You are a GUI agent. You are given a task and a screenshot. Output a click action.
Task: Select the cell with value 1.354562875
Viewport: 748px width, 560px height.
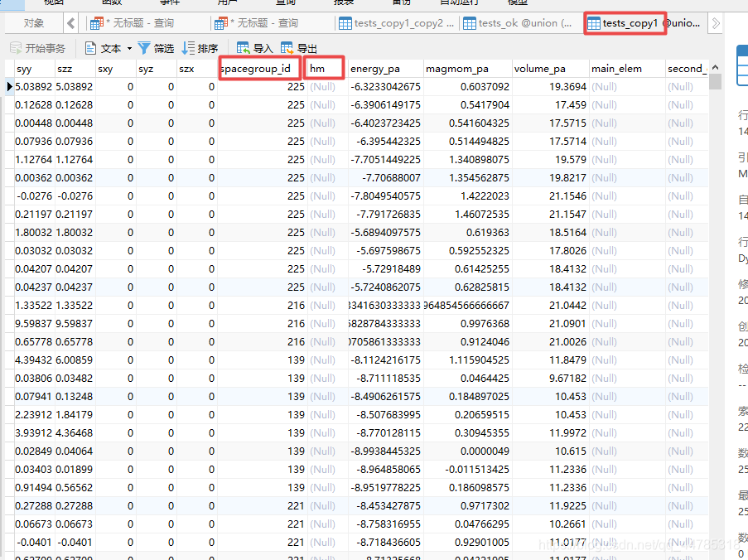pyautogui.click(x=467, y=178)
